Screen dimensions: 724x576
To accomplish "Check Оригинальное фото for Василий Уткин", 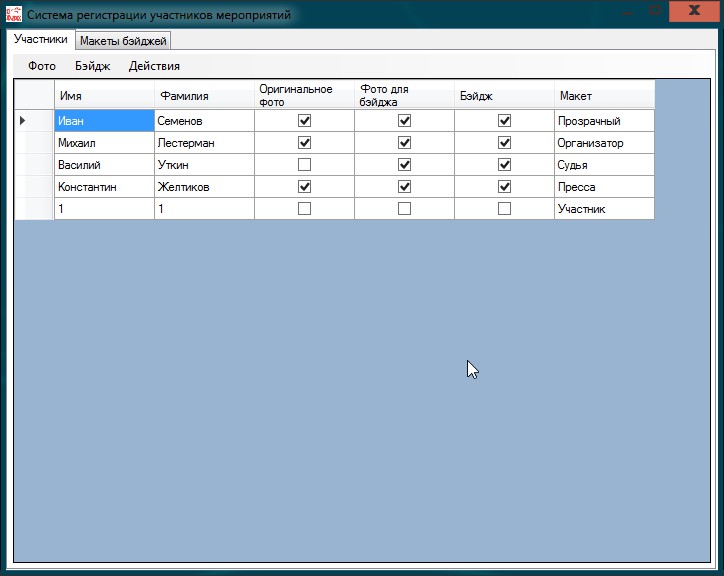I will (304, 164).
